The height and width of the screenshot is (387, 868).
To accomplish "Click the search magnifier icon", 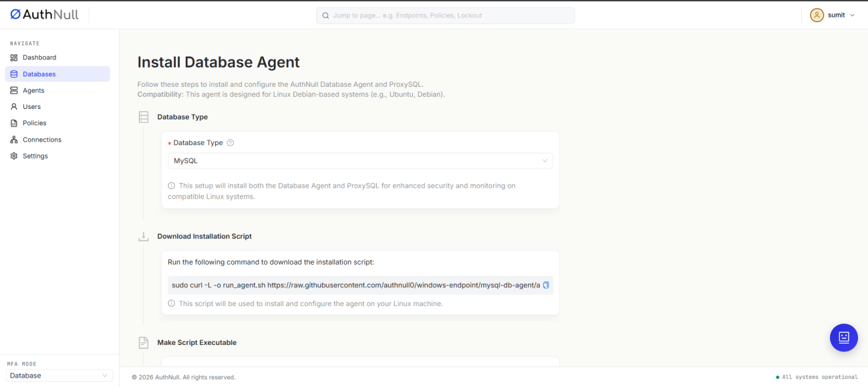I will [325, 15].
